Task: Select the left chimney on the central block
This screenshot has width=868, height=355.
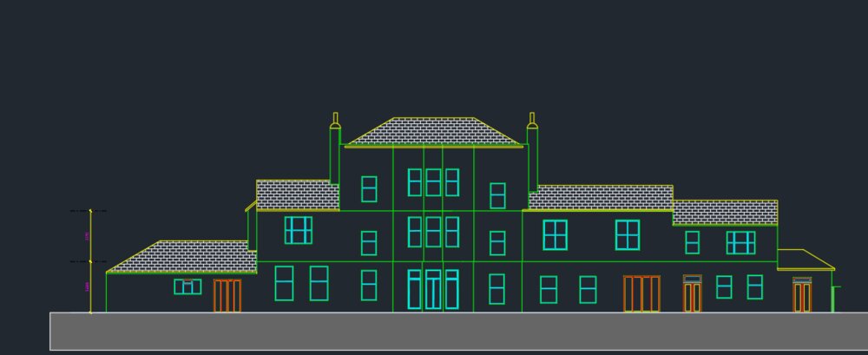Action: [335, 148]
